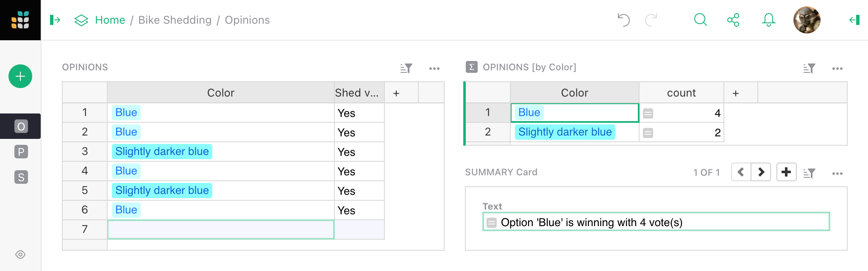Image resolution: width=868 pixels, height=271 pixels.
Task: Switch to the P page in sidebar
Action: tap(21, 152)
